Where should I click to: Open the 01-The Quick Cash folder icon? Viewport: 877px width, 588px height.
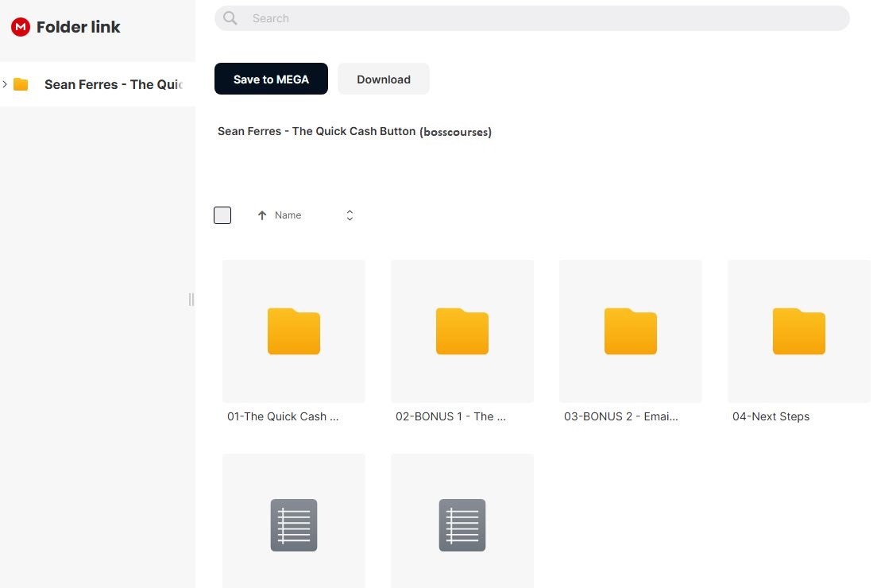[x=294, y=331]
